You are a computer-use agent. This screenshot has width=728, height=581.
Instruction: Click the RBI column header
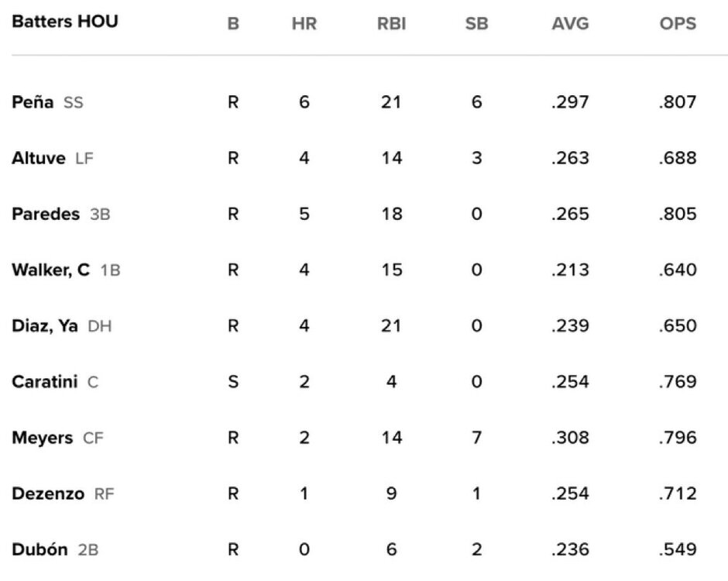[x=391, y=24]
